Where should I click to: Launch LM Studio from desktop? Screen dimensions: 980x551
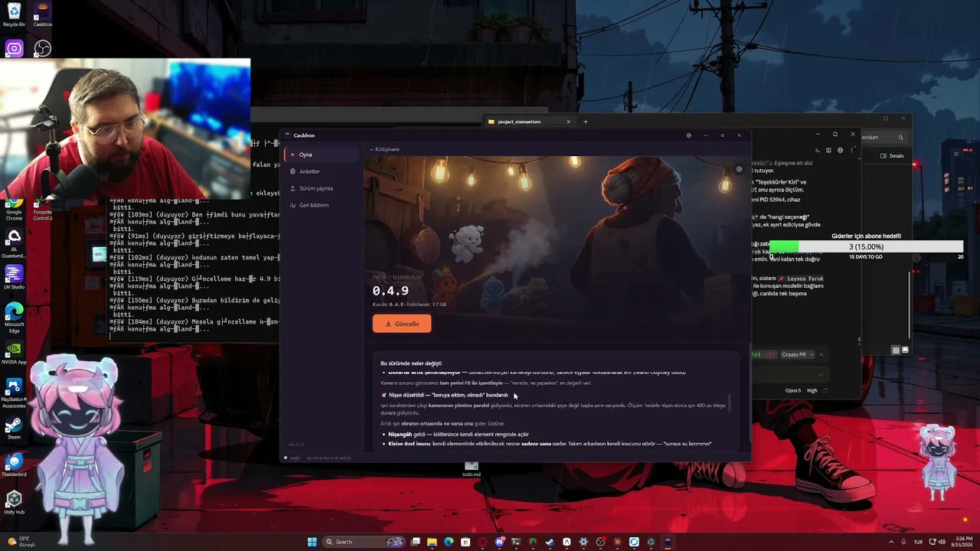pos(14,277)
